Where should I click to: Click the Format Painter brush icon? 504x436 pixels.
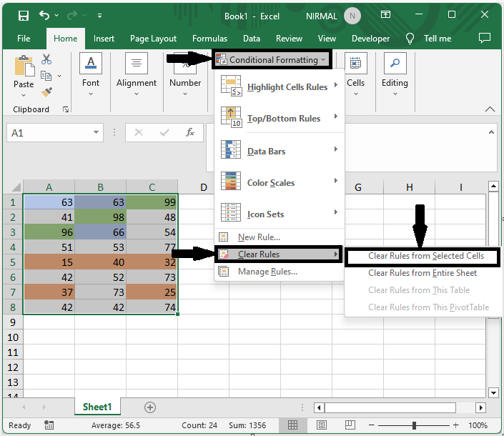coord(46,92)
